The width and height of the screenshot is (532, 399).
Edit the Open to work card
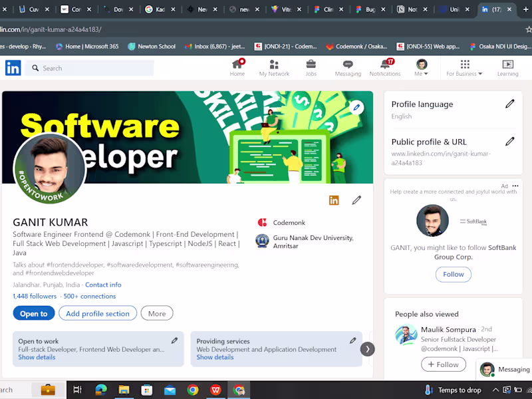click(x=174, y=340)
